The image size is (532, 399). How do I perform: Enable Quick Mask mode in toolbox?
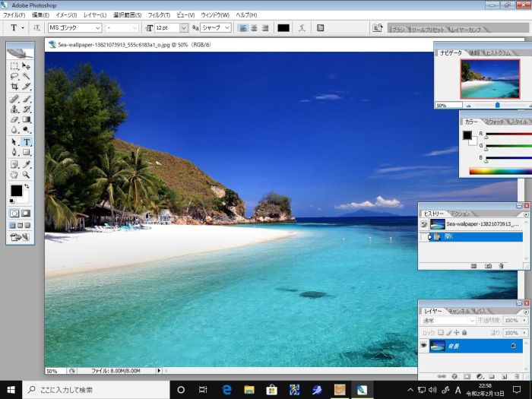[27, 214]
